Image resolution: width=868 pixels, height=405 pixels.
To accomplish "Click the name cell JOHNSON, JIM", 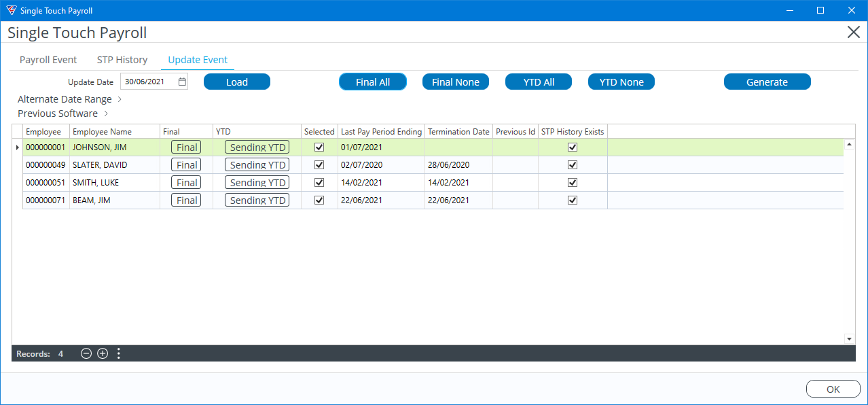I will 115,147.
